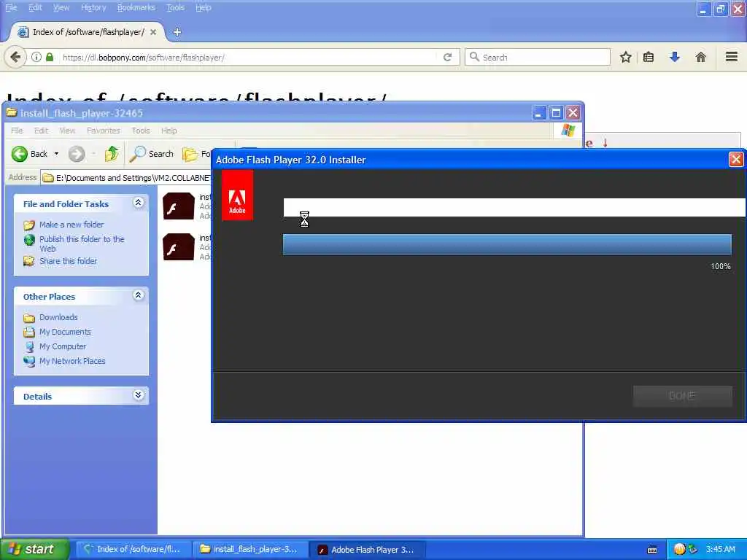The width and height of the screenshot is (747, 560).
Task: Minimize the install_flash_player Explorer window
Action: coord(539,113)
